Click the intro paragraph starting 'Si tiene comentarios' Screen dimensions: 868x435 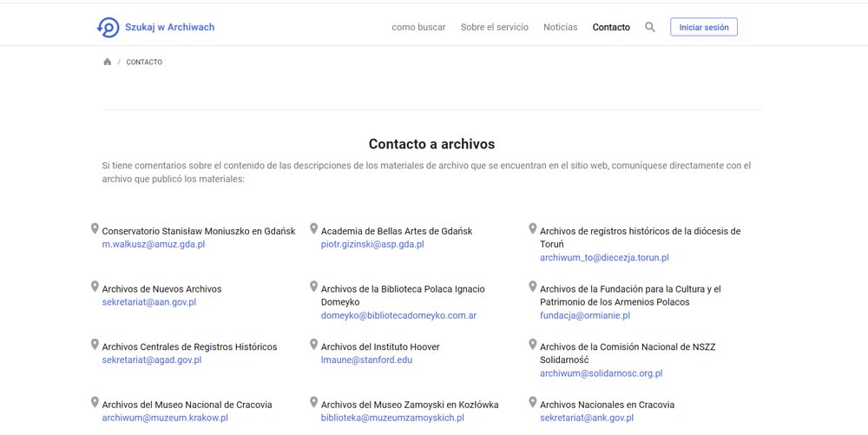click(x=426, y=172)
